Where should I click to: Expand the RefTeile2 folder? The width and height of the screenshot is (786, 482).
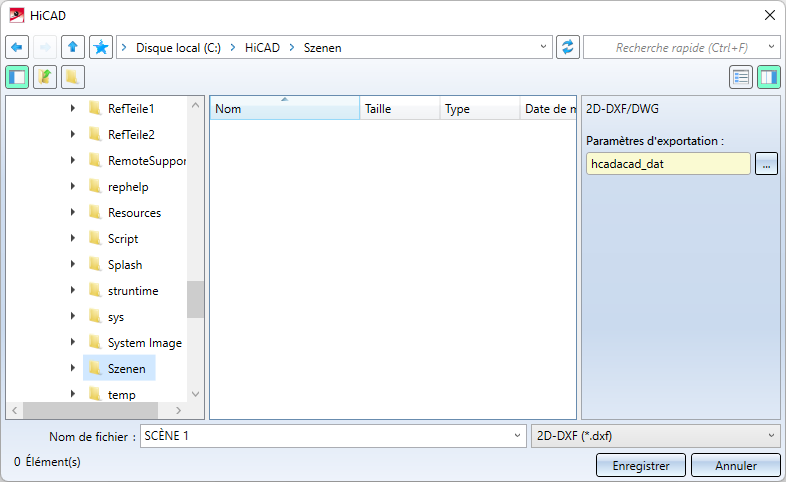[x=73, y=134]
